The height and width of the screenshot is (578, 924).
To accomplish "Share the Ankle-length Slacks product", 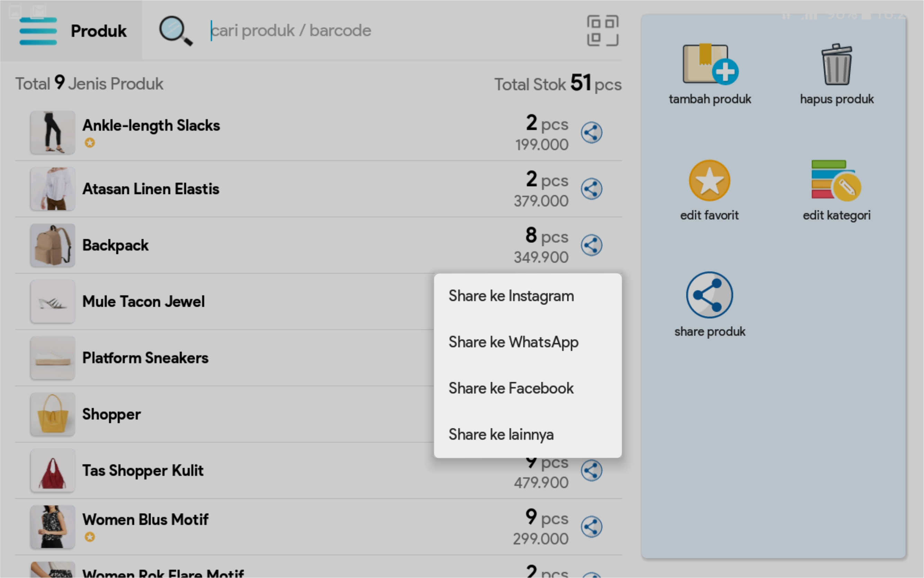I will pos(591,133).
